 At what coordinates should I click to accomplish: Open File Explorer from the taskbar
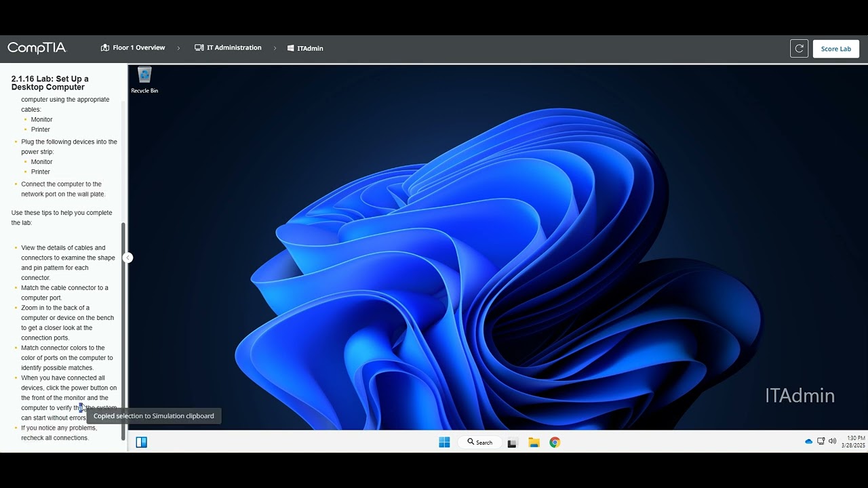click(x=534, y=443)
